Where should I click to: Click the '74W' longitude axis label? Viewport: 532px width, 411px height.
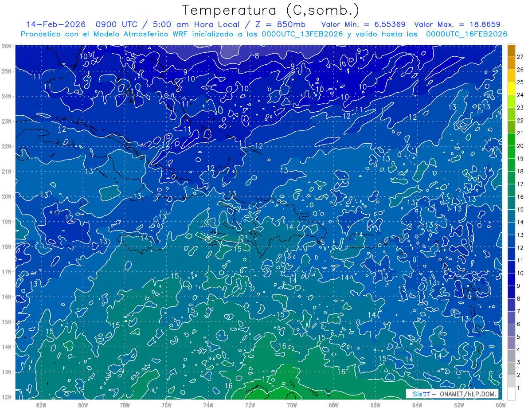[208, 405]
